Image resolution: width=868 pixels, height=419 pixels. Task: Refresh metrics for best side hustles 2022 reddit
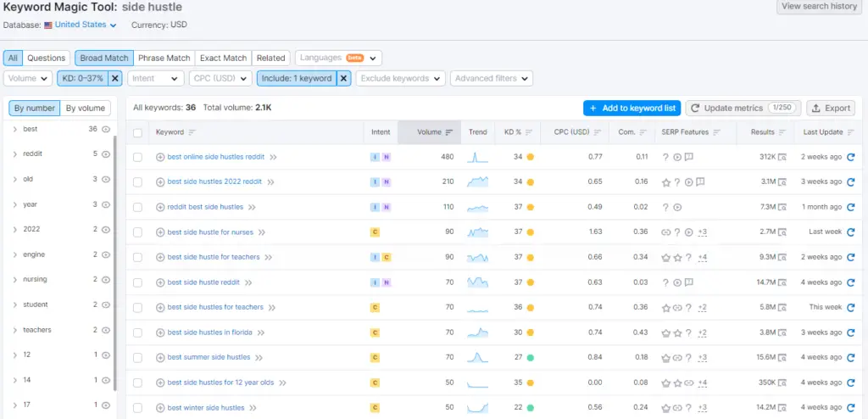tap(851, 182)
